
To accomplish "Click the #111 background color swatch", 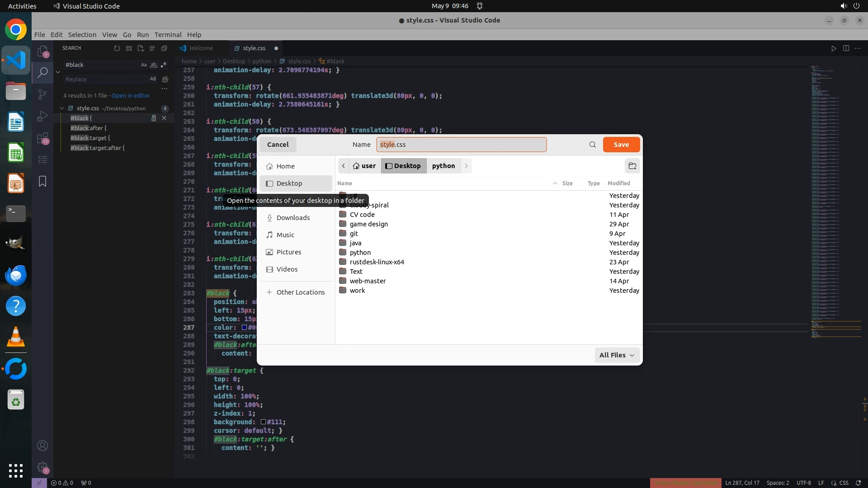I will click(x=263, y=422).
